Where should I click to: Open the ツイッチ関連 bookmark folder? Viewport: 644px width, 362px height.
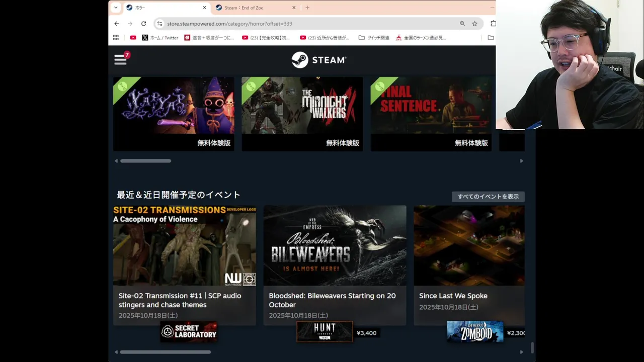tap(374, 38)
